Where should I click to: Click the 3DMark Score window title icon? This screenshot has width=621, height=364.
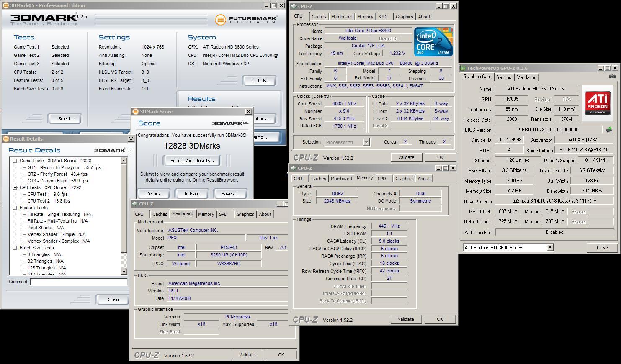click(135, 112)
